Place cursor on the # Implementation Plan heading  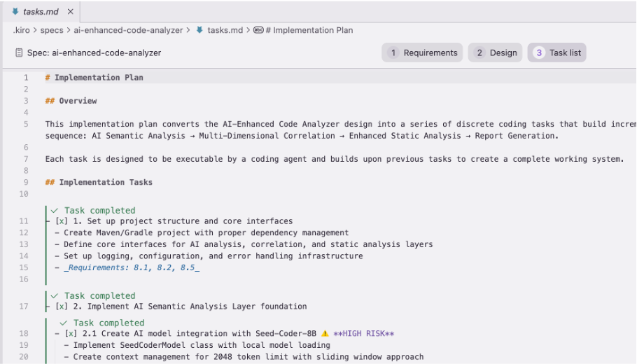coord(98,78)
